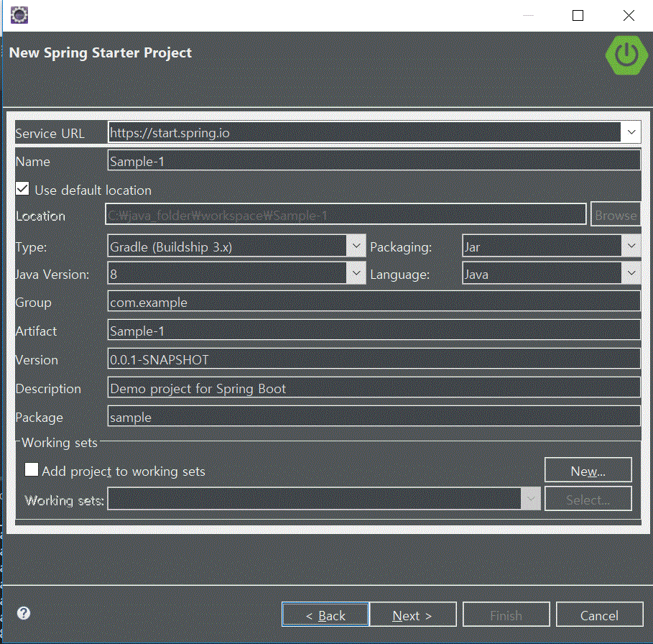Click the Java Version: label

tap(52, 275)
